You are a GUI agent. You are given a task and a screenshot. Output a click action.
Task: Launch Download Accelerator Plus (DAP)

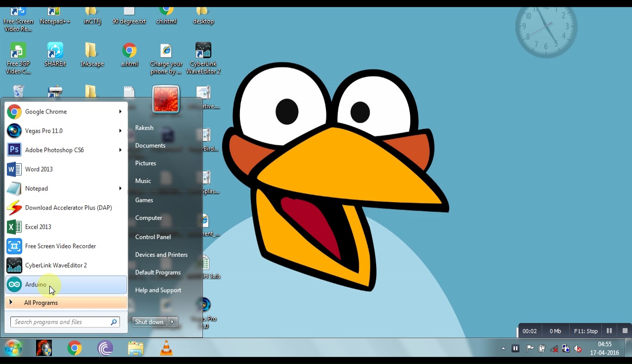coord(66,208)
